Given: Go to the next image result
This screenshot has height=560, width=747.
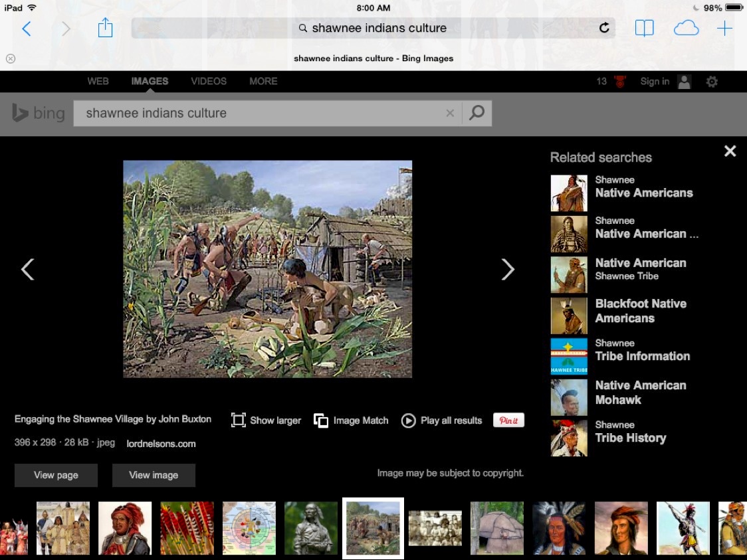Looking at the screenshot, I should coord(508,269).
